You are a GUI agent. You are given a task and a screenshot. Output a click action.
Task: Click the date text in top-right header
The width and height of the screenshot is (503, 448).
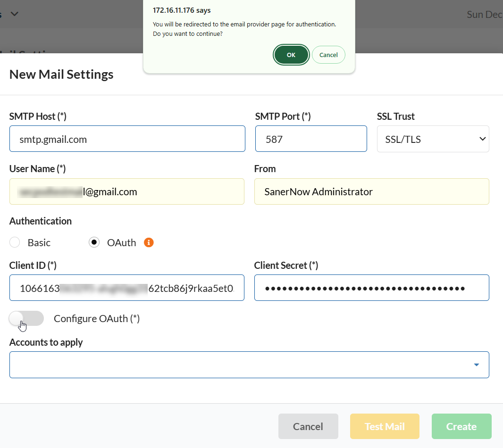484,14
